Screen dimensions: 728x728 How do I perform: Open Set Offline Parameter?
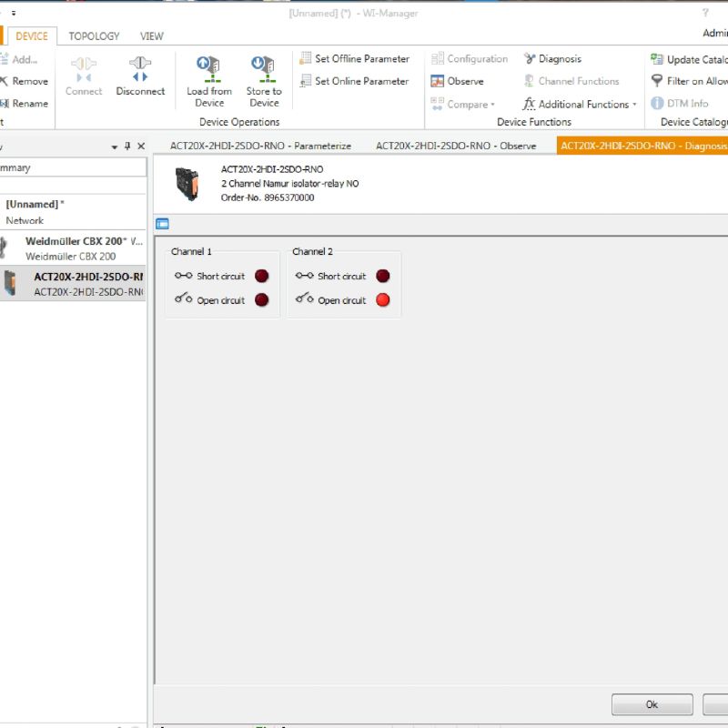(354, 59)
